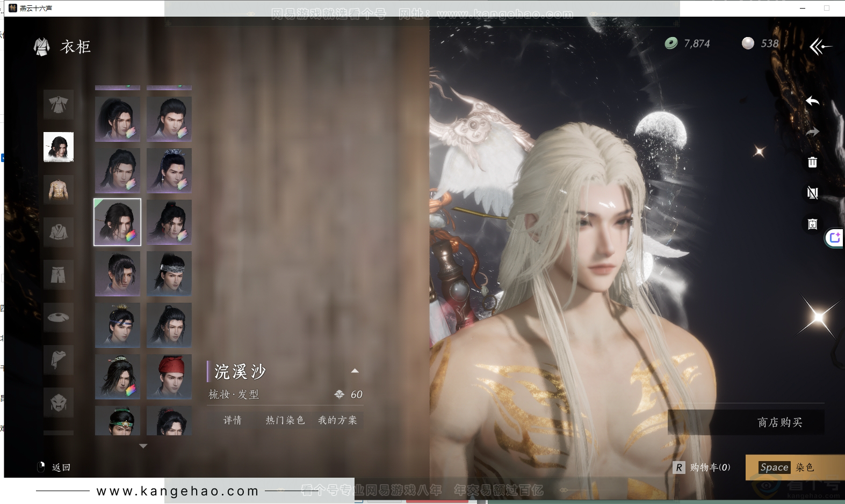This screenshot has width=845, height=504.
Task: Minimize the 燕云十六声 game window
Action: pos(803,8)
